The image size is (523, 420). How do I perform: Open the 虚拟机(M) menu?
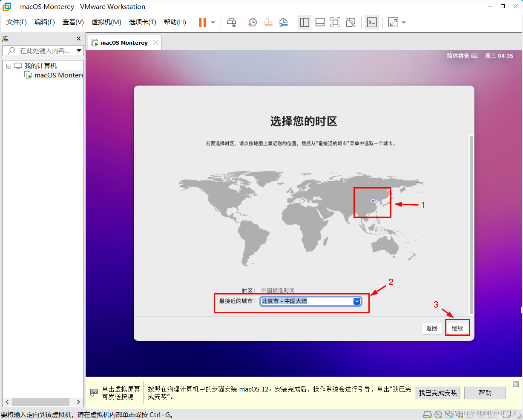point(106,22)
